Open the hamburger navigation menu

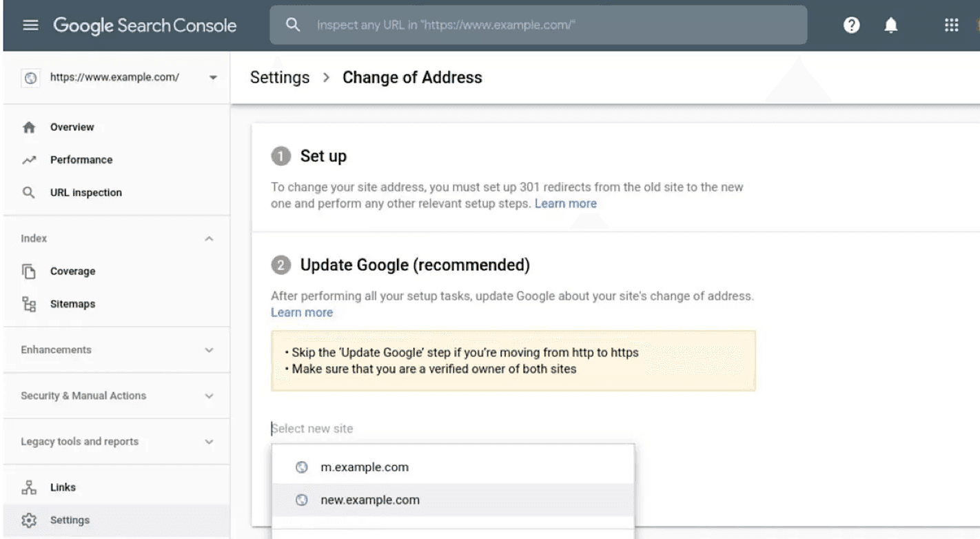(x=31, y=26)
